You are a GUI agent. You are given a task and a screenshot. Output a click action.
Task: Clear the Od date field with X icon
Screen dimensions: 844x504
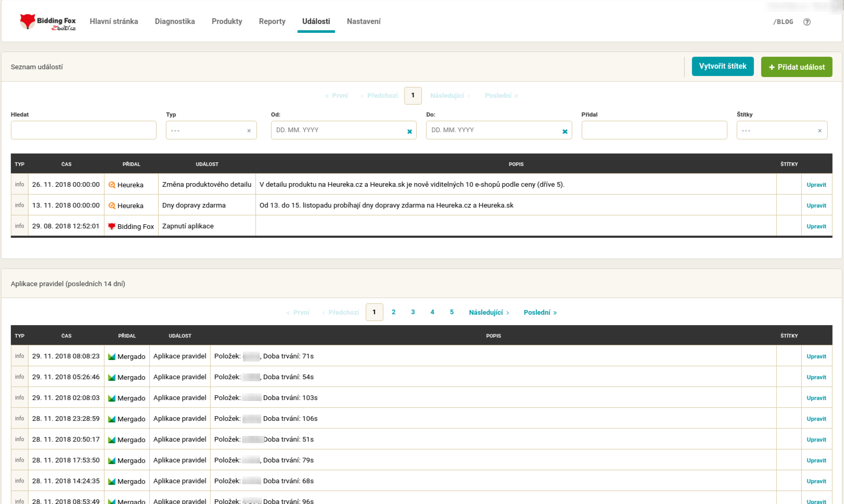(x=410, y=132)
